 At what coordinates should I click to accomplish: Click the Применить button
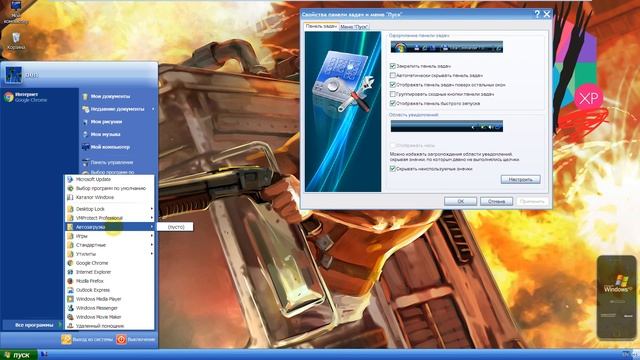(x=532, y=201)
